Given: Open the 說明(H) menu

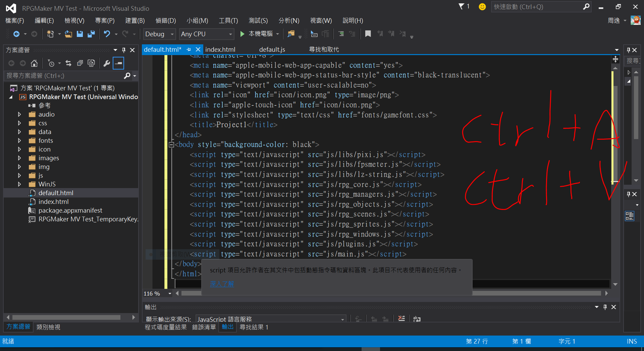Looking at the screenshot, I should pos(353,20).
